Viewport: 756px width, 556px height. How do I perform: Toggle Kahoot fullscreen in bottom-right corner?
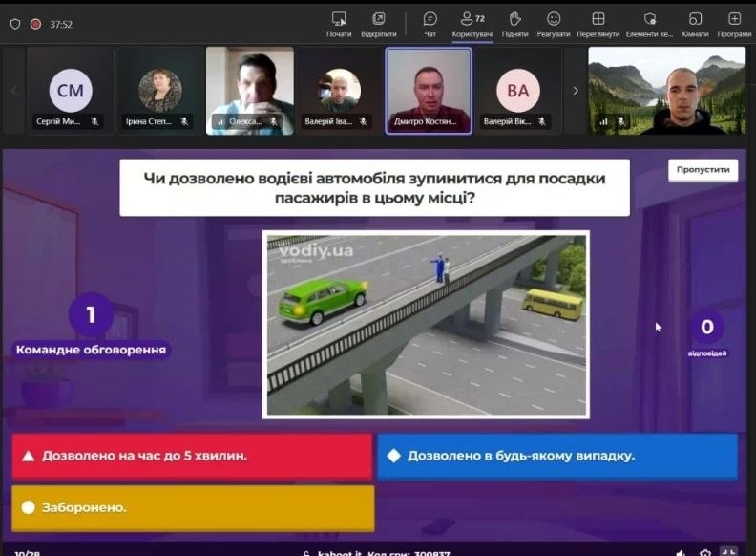(729, 552)
